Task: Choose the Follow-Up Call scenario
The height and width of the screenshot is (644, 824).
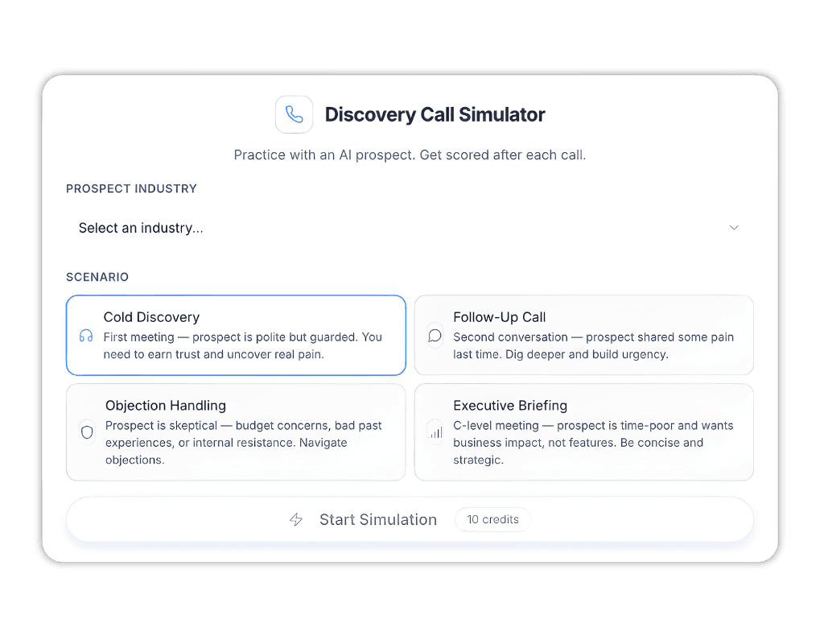Action: tap(584, 335)
